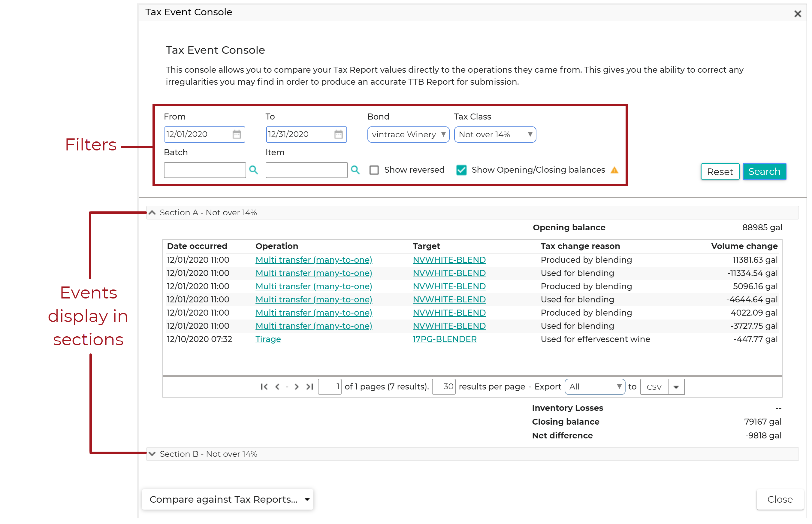Viewport: 812px width, 524px height.
Task: Enable the Show reversed checkbox
Action: 374,170
